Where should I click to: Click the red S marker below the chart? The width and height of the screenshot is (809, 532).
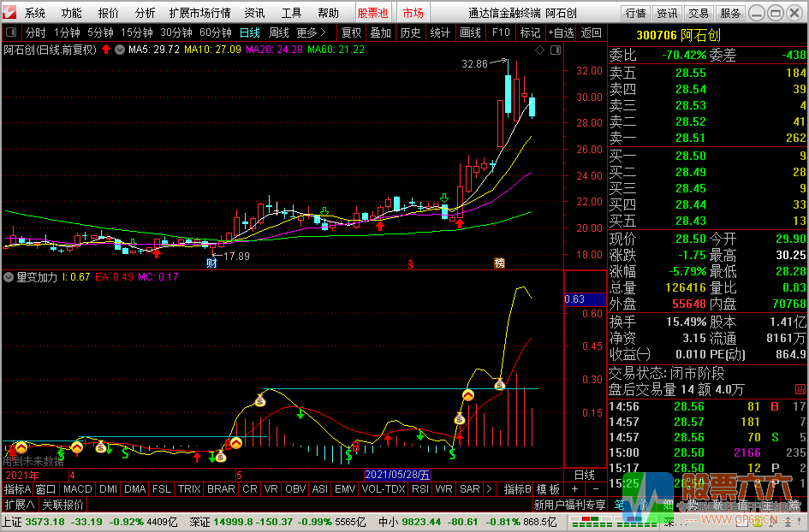411,264
